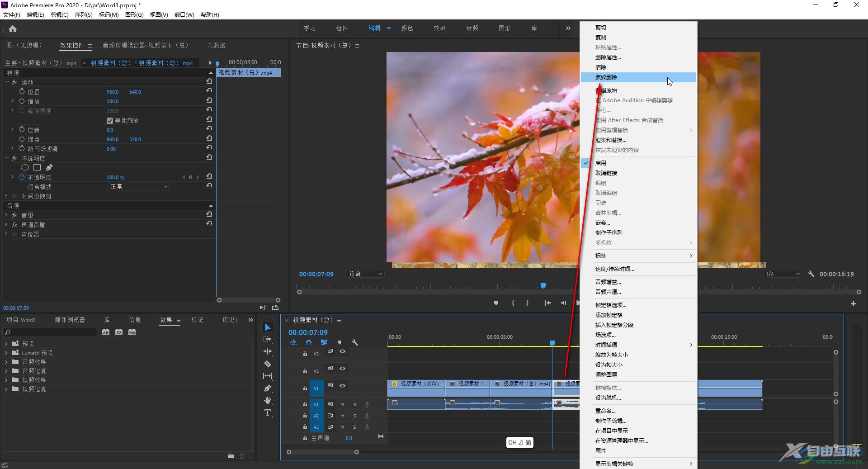Click Accelerated Effects filter icon
Screen dimensions: 868x469
[x=106, y=332]
